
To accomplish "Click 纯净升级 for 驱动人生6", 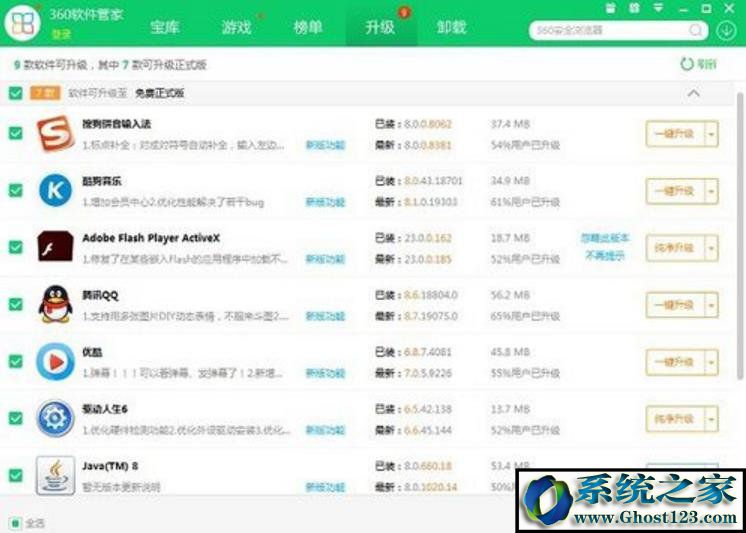I will [x=675, y=419].
